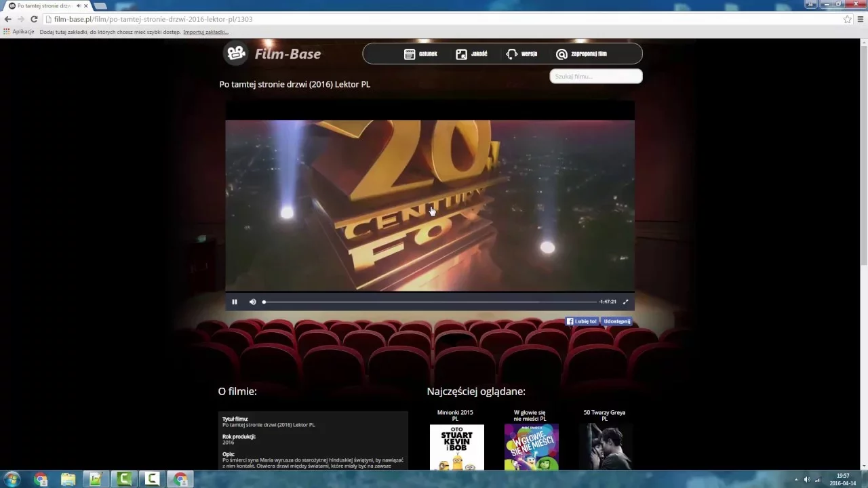Seek on the video progress bar
Screen dimensions: 868x488
tap(429, 302)
